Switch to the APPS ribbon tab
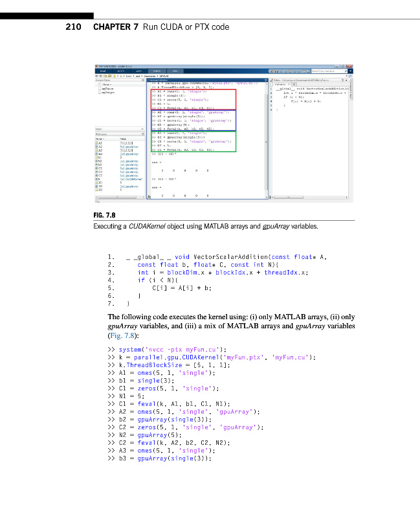 click(139, 71)
